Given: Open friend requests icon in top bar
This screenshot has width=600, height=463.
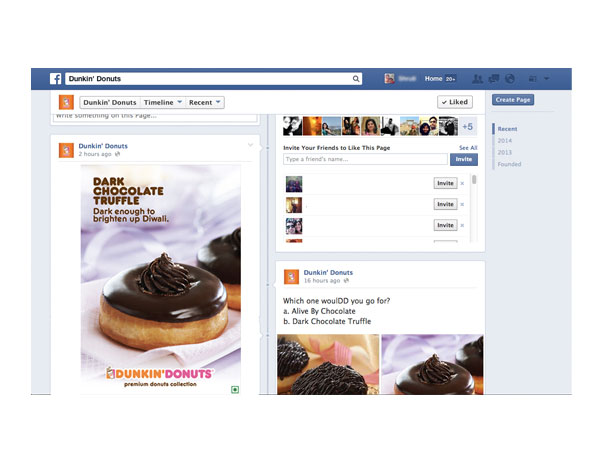Looking at the screenshot, I should pyautogui.click(x=477, y=79).
